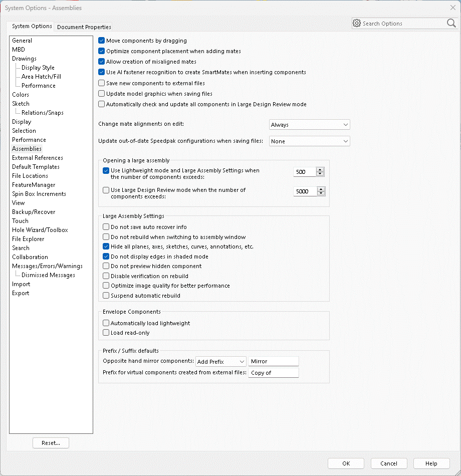Open Spin Box Increments options
This screenshot has width=461, height=476.
(39, 194)
